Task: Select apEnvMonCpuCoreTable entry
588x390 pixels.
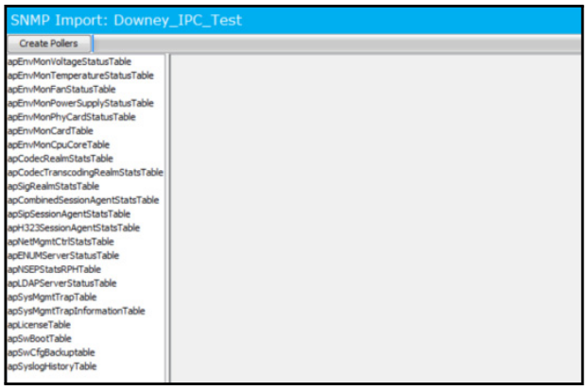Action: pyautogui.click(x=59, y=144)
